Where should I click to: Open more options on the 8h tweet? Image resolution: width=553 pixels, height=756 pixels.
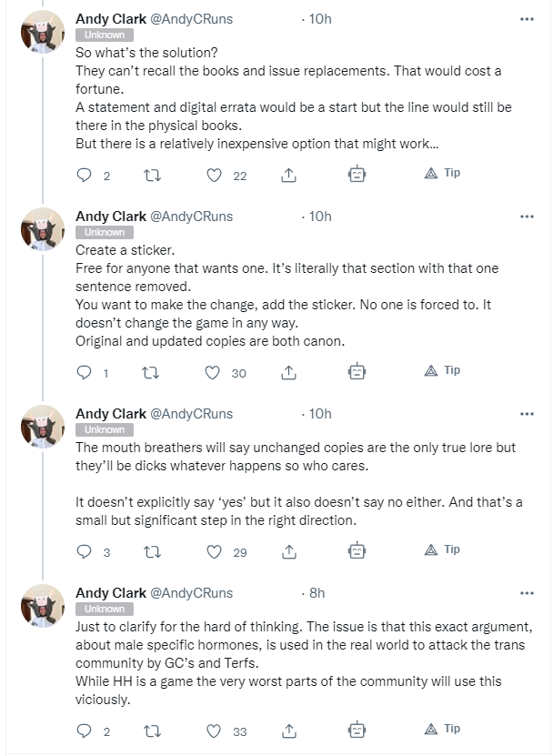pyautogui.click(x=527, y=593)
